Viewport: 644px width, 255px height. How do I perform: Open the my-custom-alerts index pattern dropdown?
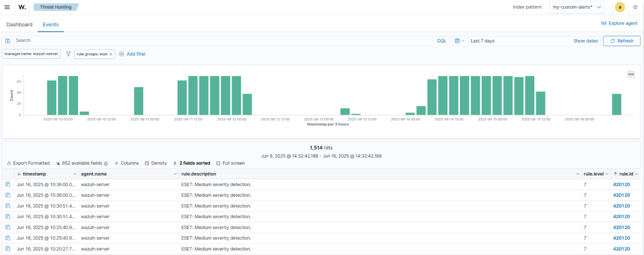(x=577, y=7)
